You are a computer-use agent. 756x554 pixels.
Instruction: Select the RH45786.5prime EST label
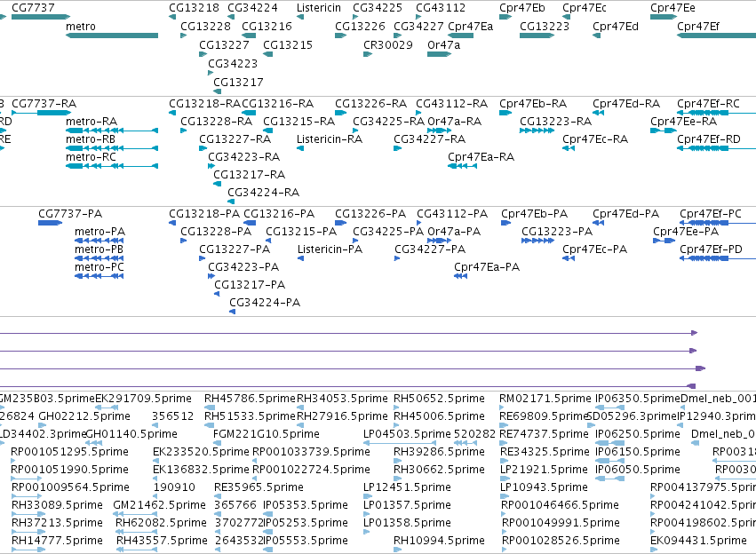tap(250, 399)
